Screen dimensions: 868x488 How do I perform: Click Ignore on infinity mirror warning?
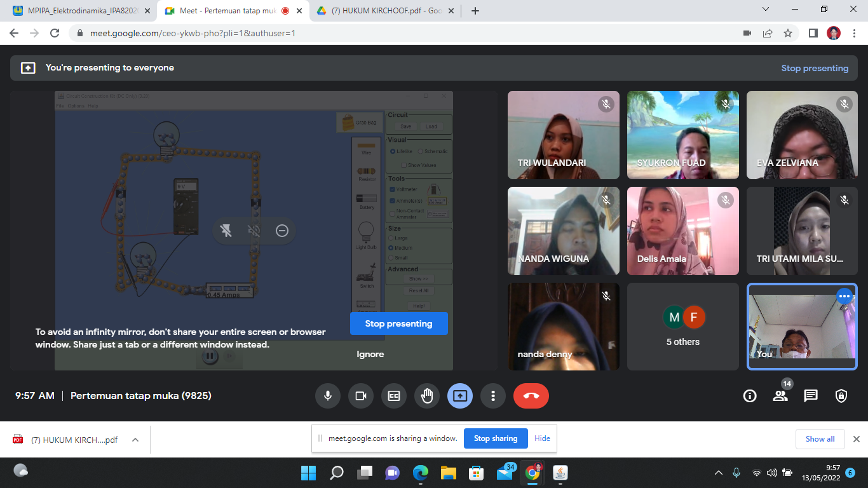pyautogui.click(x=370, y=354)
